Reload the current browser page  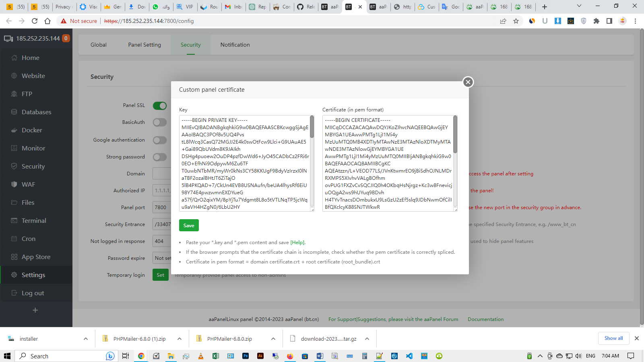(35, 21)
